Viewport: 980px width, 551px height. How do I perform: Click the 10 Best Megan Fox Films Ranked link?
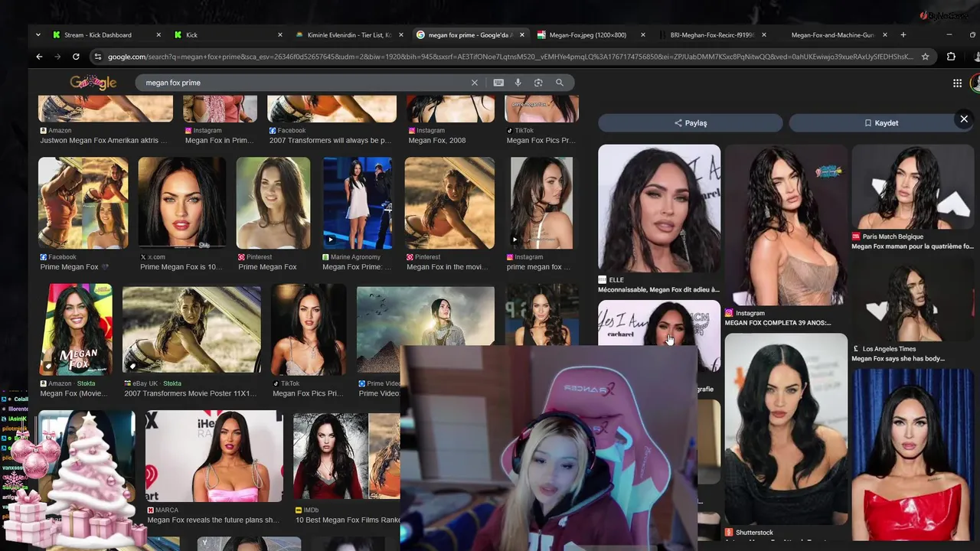pos(348,520)
